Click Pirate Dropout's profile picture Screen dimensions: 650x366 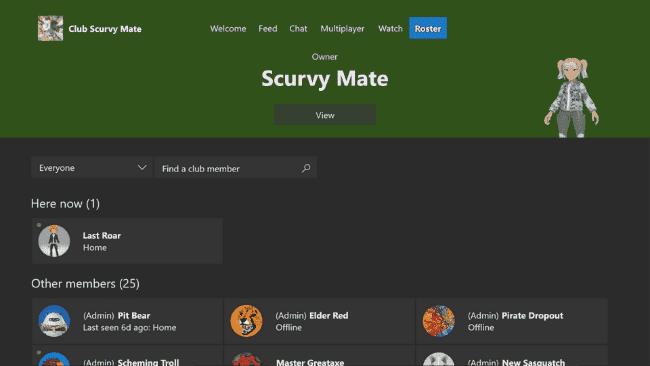point(439,321)
